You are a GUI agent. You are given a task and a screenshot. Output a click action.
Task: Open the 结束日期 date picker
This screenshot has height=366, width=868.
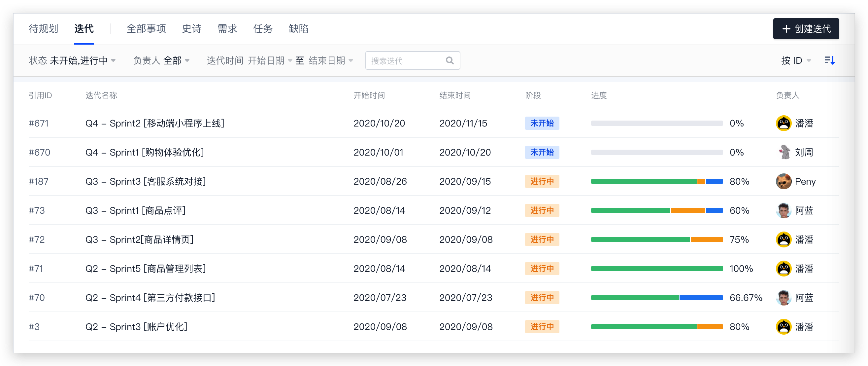point(331,60)
